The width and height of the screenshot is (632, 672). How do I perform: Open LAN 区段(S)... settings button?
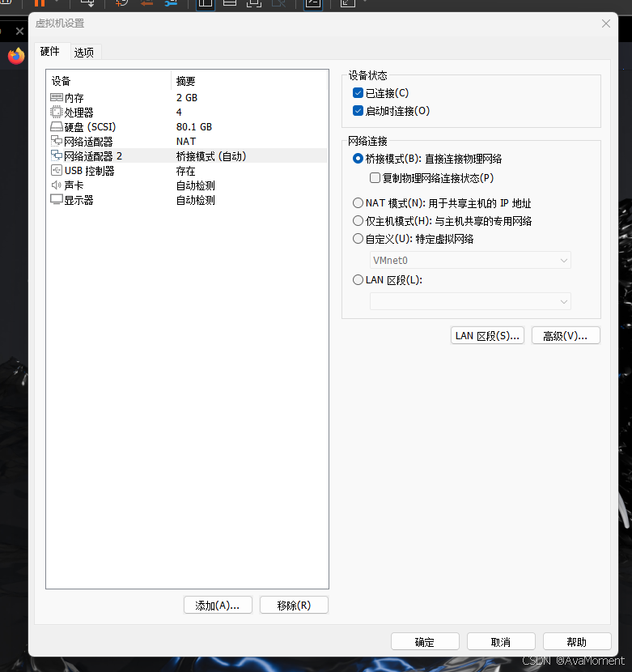[487, 335]
